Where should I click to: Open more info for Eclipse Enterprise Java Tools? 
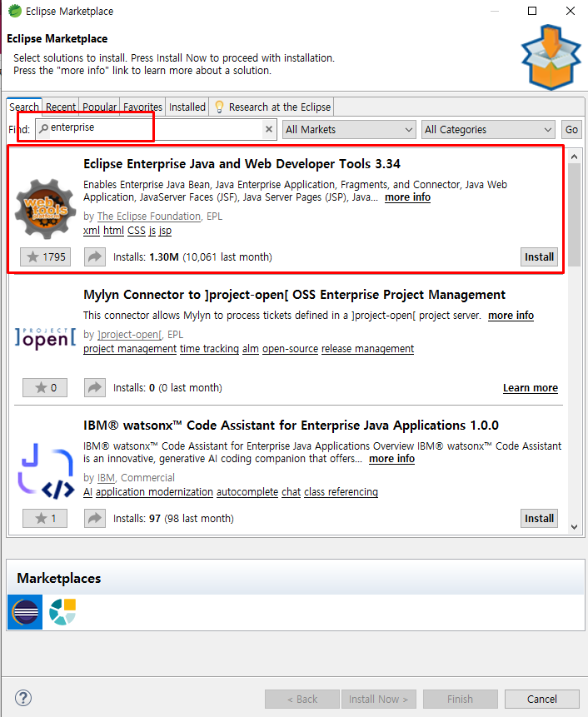(x=407, y=197)
